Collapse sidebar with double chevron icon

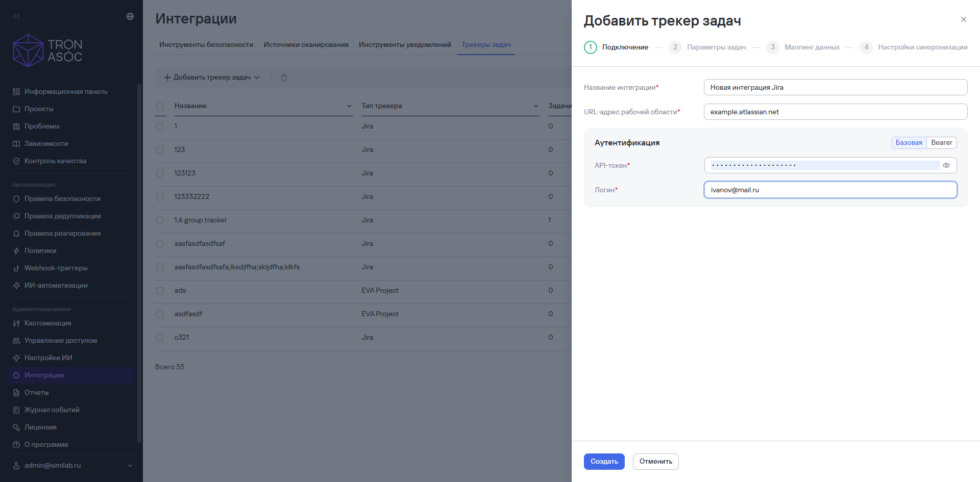click(16, 16)
